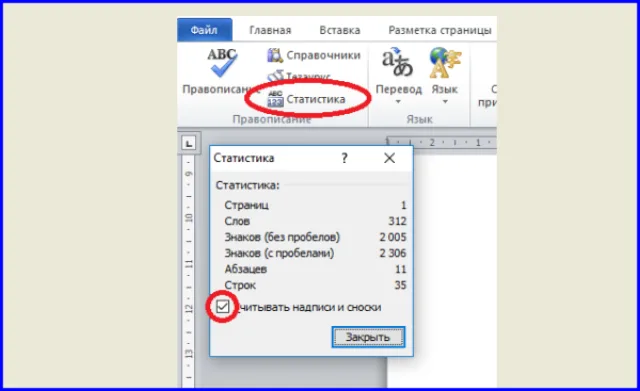640x391 pixels.
Task: Open Справочники research tool
Action: point(314,55)
